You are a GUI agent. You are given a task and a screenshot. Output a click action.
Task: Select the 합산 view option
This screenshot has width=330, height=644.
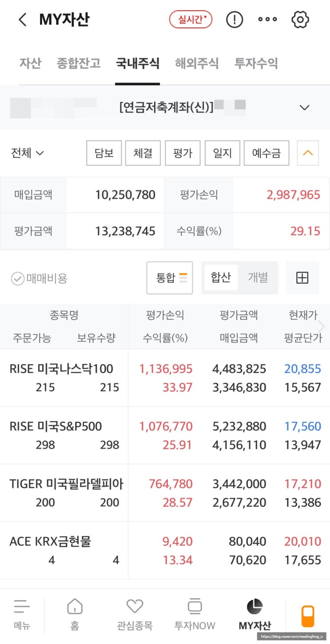pos(220,278)
